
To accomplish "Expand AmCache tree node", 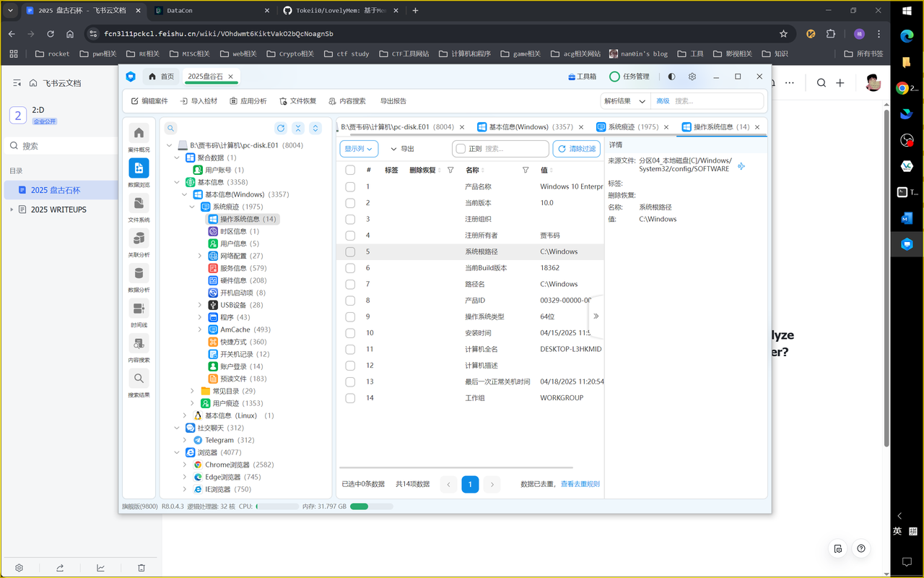I will [200, 329].
